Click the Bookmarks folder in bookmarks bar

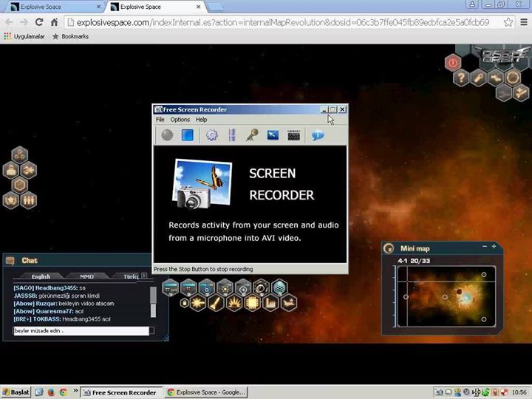(x=71, y=36)
